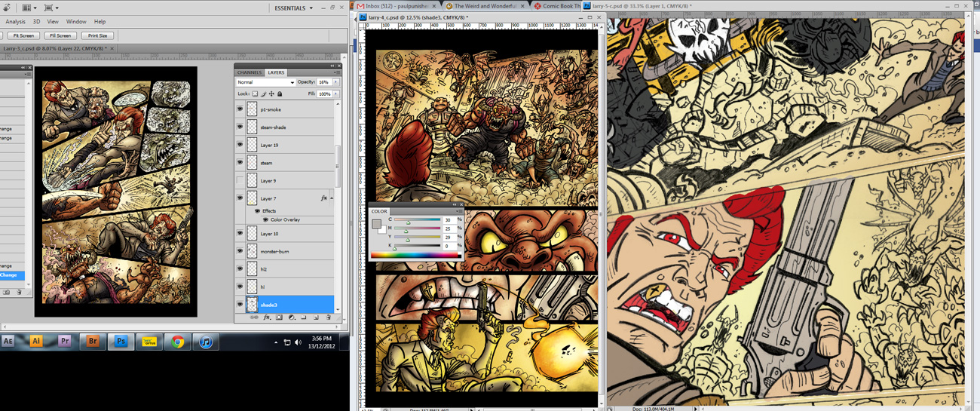Image resolution: width=980 pixels, height=411 pixels.
Task: Hide Layer 19 with its eye icon
Action: click(x=240, y=145)
